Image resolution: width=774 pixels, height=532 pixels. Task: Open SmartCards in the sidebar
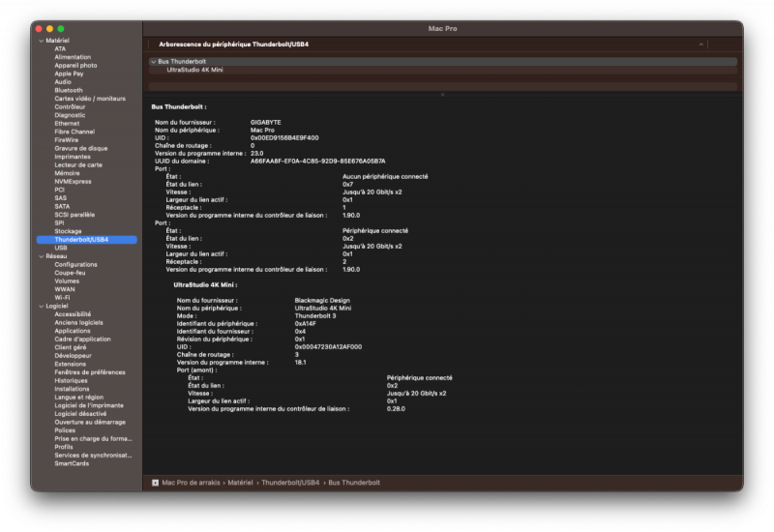[72, 464]
